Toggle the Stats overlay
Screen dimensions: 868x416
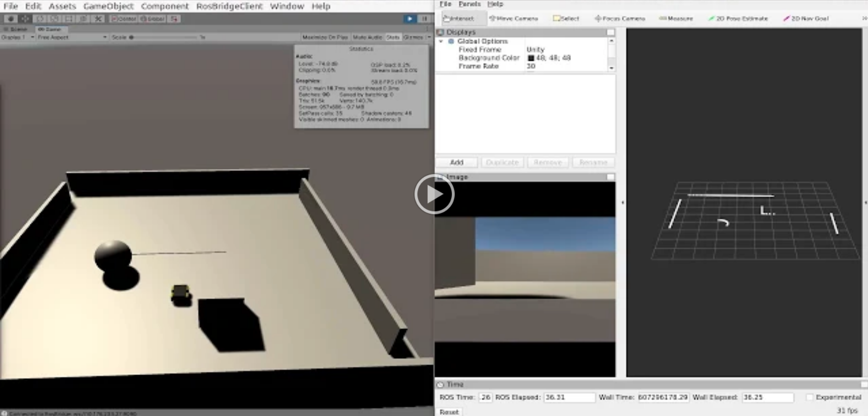pyautogui.click(x=393, y=37)
